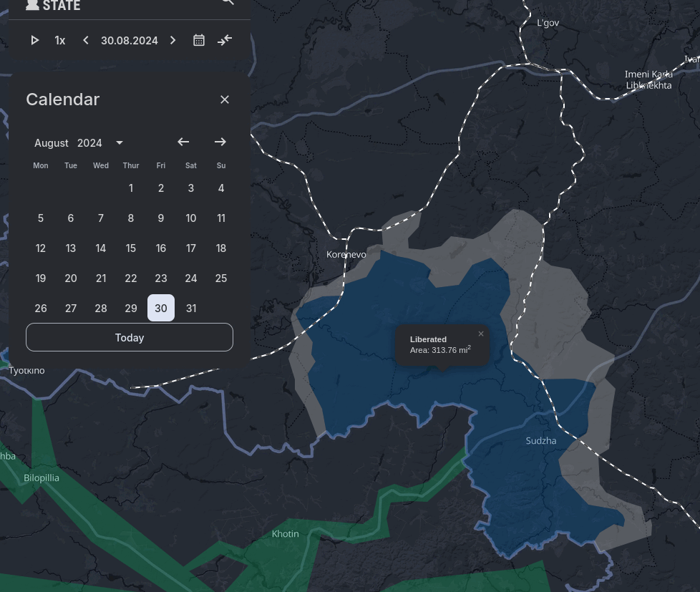
Task: Select August 8 in calendar
Action: [x=131, y=218]
